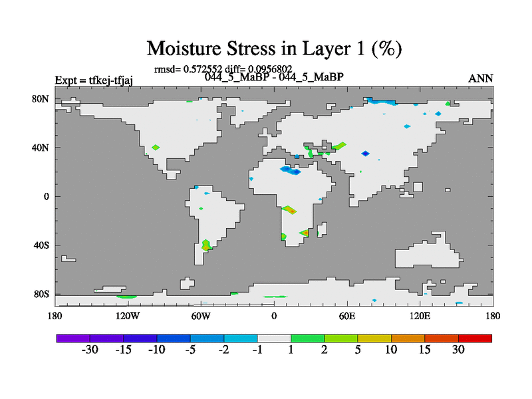532x399 pixels.
Task: Click the 5 to 10 yellow colorbar swatch
Action: pos(374,338)
